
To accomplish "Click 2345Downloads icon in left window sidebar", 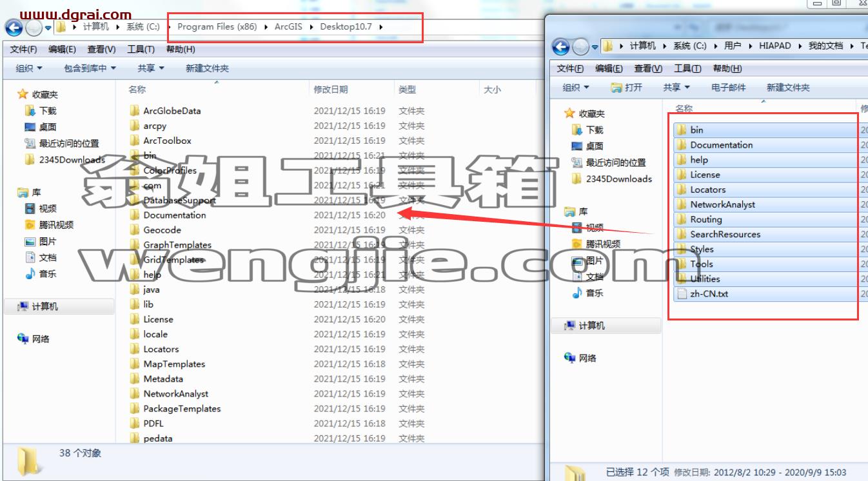I will tap(30, 160).
